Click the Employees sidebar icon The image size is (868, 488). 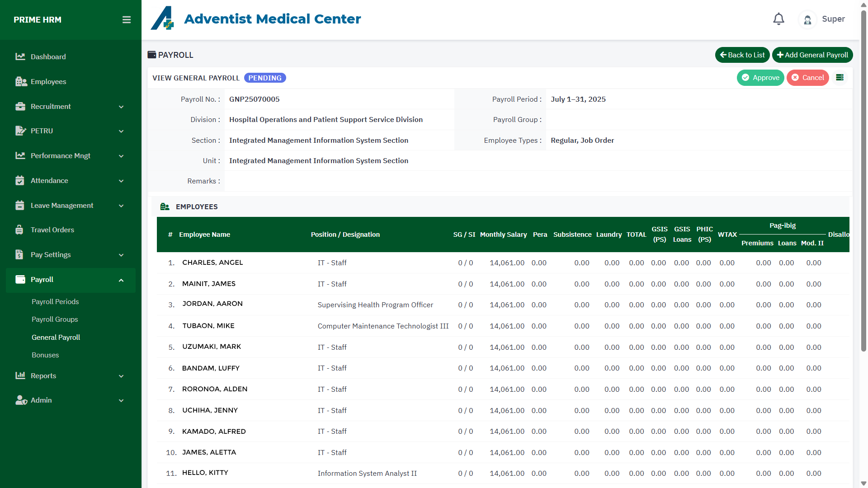21,82
